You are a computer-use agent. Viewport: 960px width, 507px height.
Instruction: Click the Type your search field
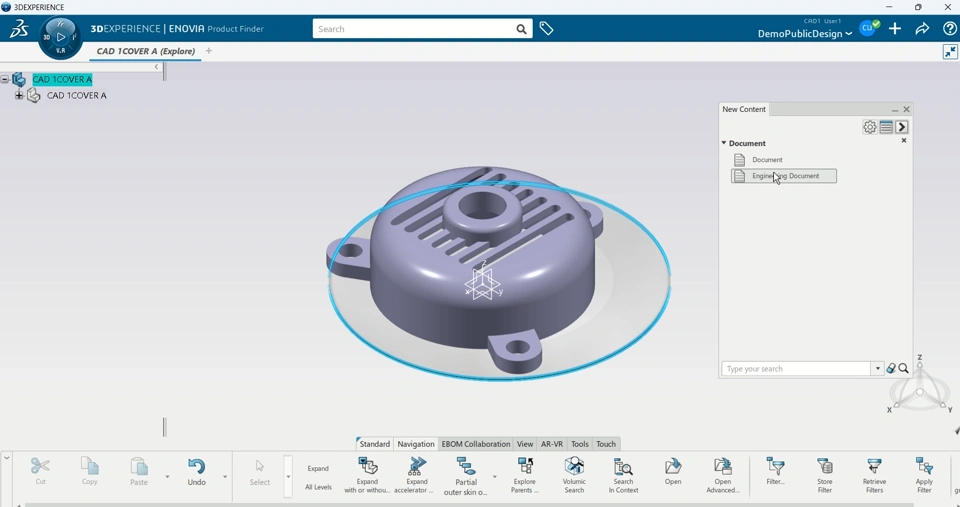796,369
